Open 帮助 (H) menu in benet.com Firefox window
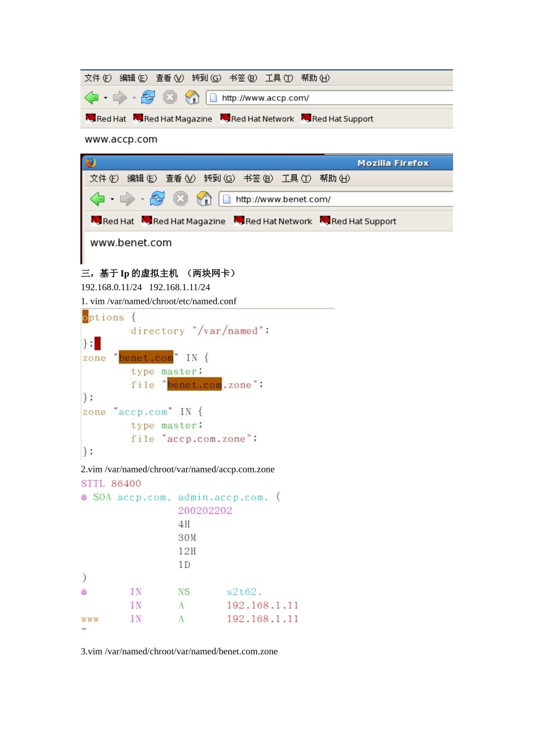This screenshot has height=756, width=534. click(x=334, y=178)
